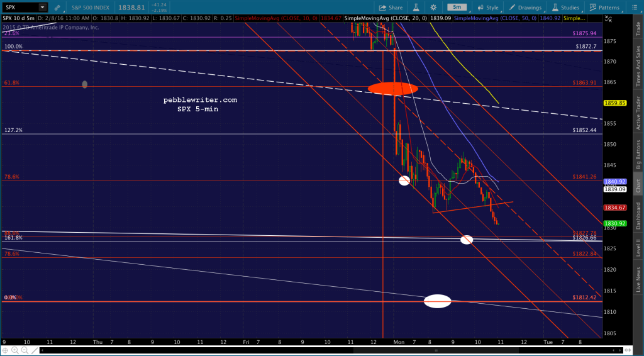
Task: Click the red 1834.67 price bubble
Action: coord(615,208)
